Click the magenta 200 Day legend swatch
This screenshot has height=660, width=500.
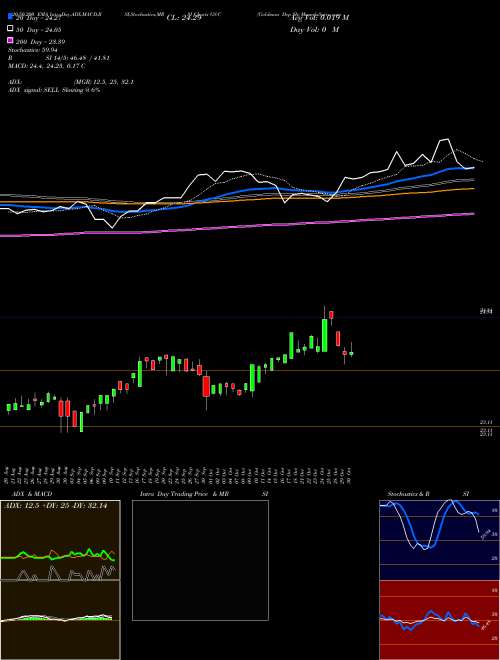[10, 41]
